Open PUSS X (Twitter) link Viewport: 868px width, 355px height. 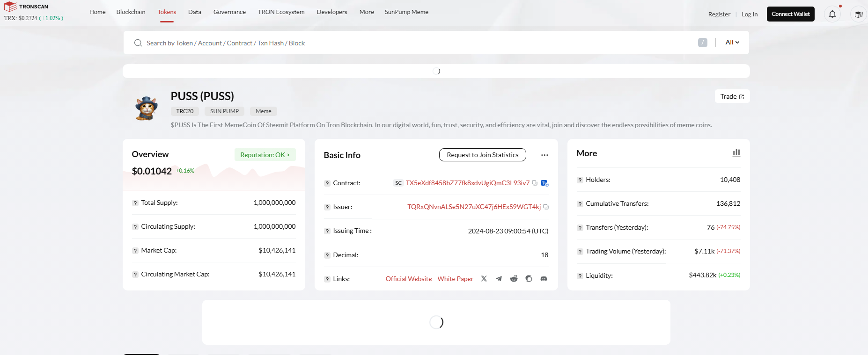[x=484, y=279]
